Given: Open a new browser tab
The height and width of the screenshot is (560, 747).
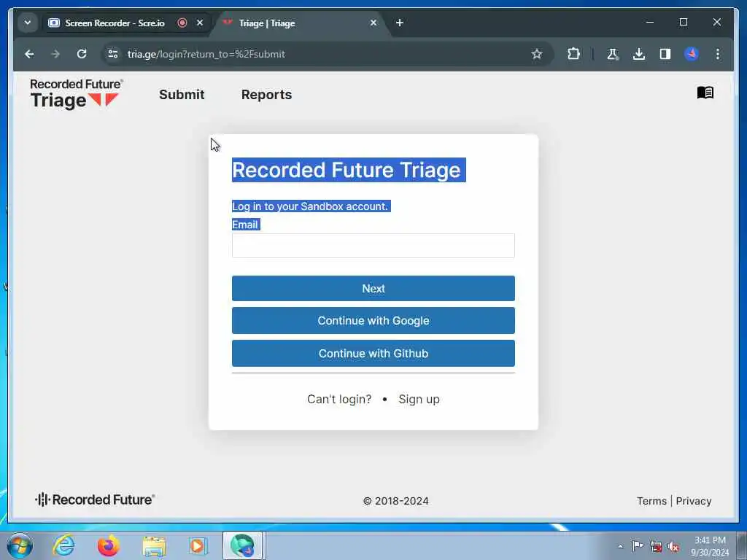Looking at the screenshot, I should [x=400, y=23].
